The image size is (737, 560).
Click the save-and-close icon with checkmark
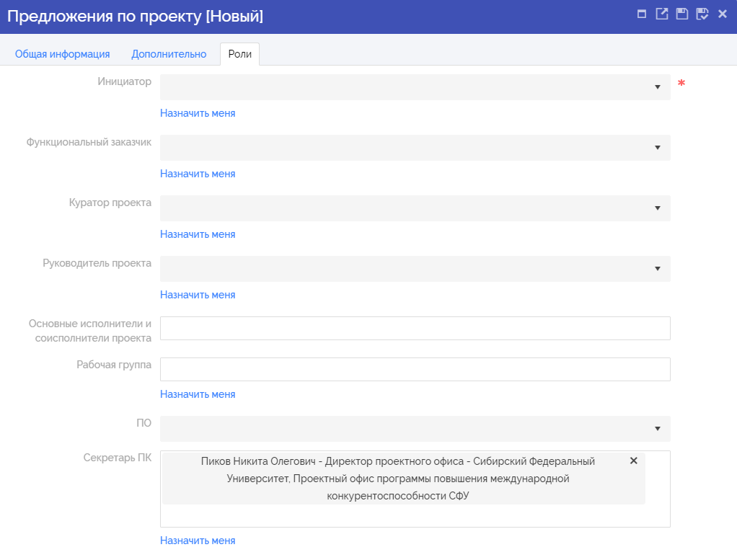click(x=702, y=14)
